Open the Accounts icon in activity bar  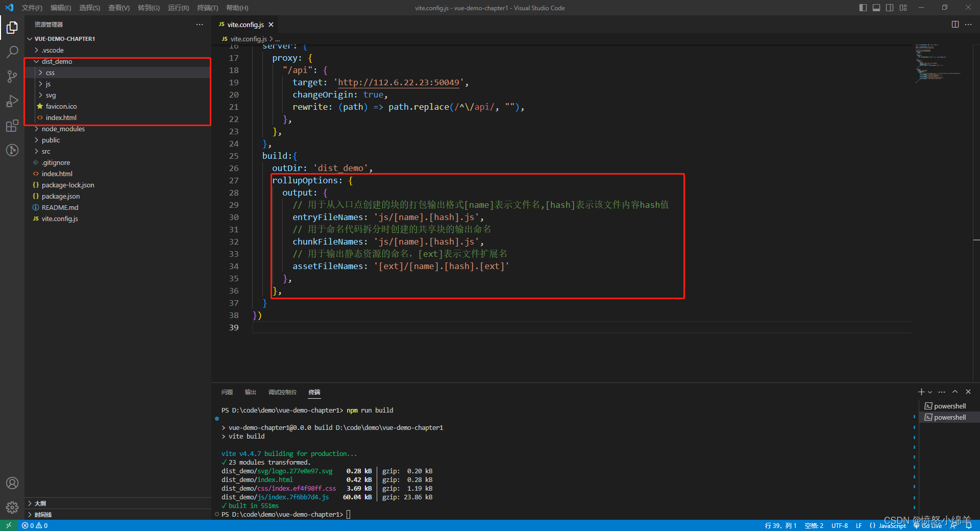12,483
